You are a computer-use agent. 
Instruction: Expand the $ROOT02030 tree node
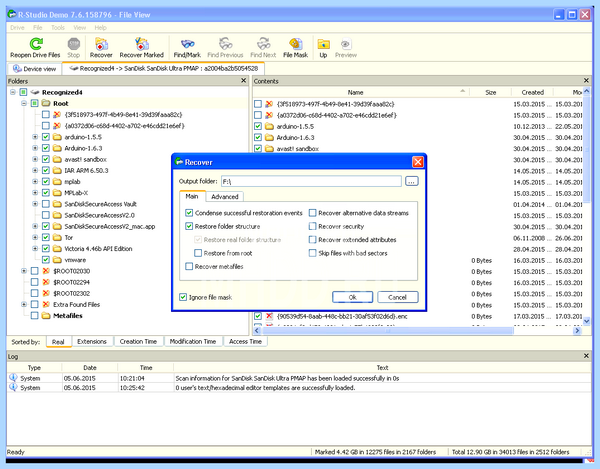click(24, 271)
